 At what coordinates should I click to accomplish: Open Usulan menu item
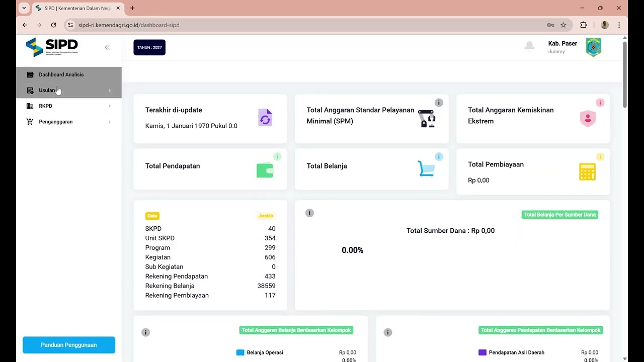pos(69,90)
